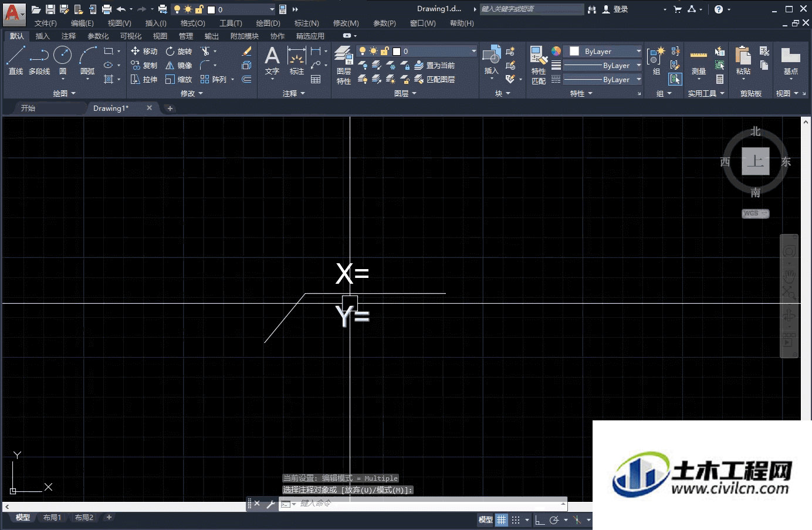Image resolution: width=812 pixels, height=530 pixels.
Task: Click the Match Layer (匹配图层) button
Action: [435, 79]
